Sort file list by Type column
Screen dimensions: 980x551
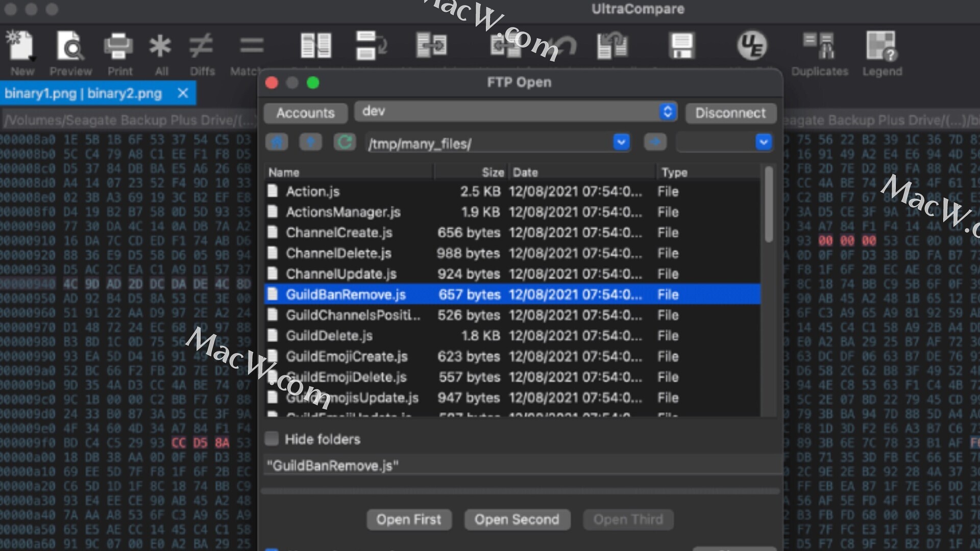coord(708,172)
